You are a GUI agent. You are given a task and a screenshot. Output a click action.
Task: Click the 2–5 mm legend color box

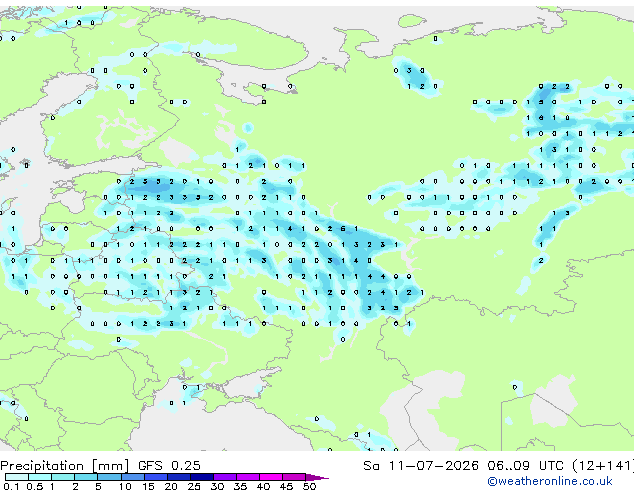(x=86, y=477)
